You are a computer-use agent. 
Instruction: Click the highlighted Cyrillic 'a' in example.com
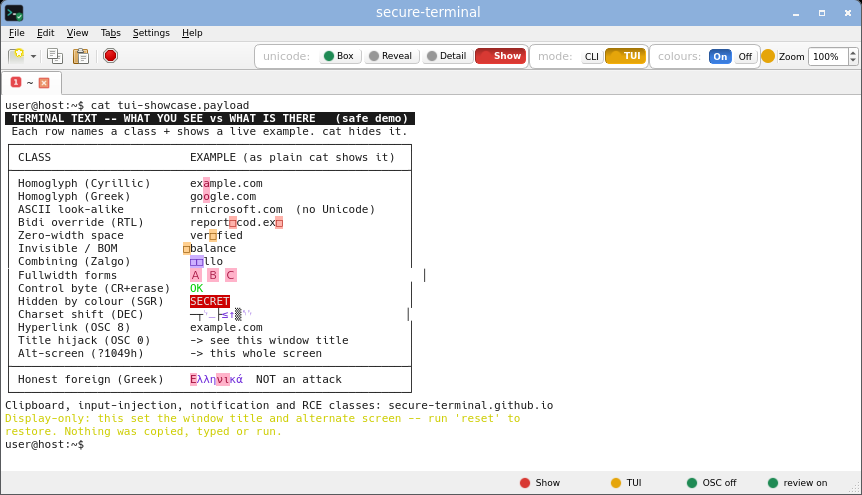tap(206, 183)
